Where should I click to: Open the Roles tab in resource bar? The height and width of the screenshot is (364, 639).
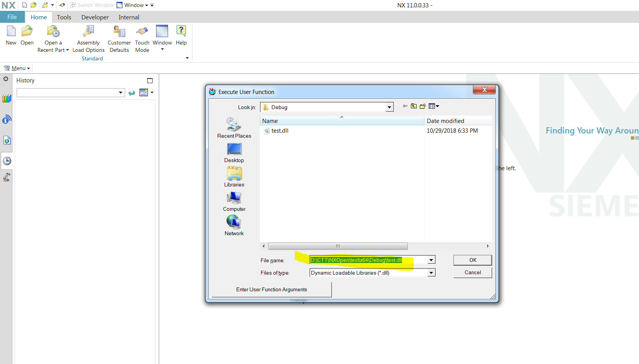click(7, 178)
